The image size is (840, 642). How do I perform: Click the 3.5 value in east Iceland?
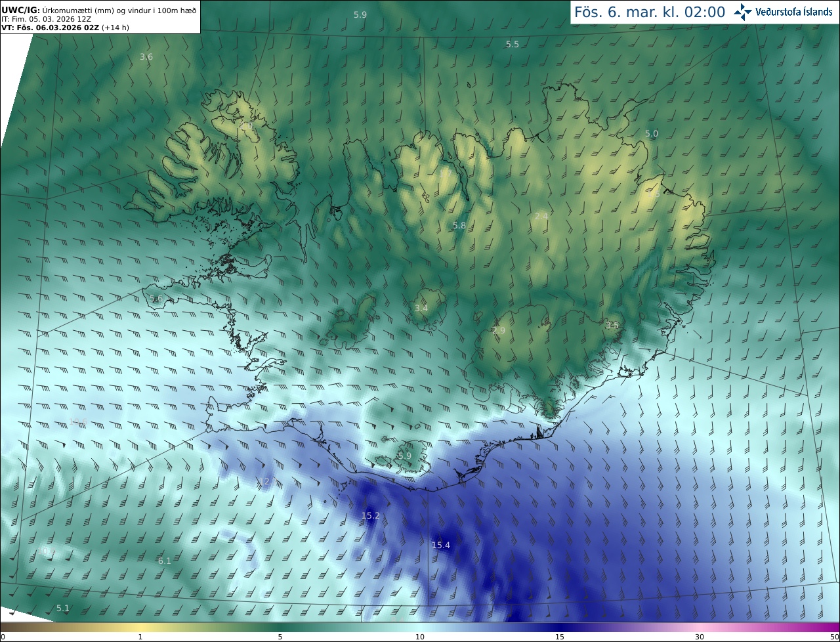click(612, 325)
